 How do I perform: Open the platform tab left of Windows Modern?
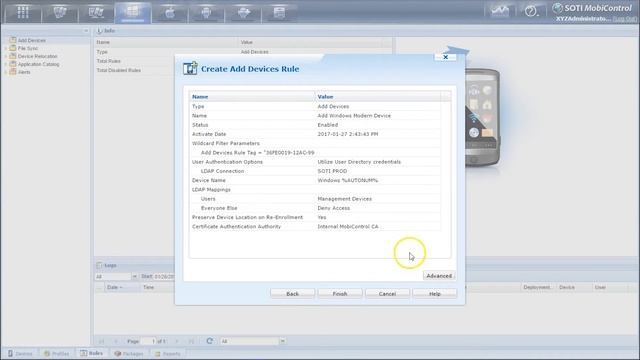click(x=96, y=12)
